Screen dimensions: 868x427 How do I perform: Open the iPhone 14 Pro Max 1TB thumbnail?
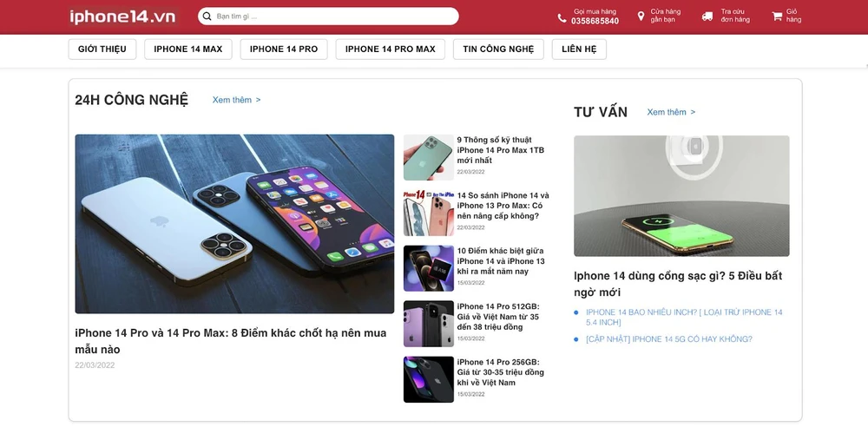coord(429,157)
